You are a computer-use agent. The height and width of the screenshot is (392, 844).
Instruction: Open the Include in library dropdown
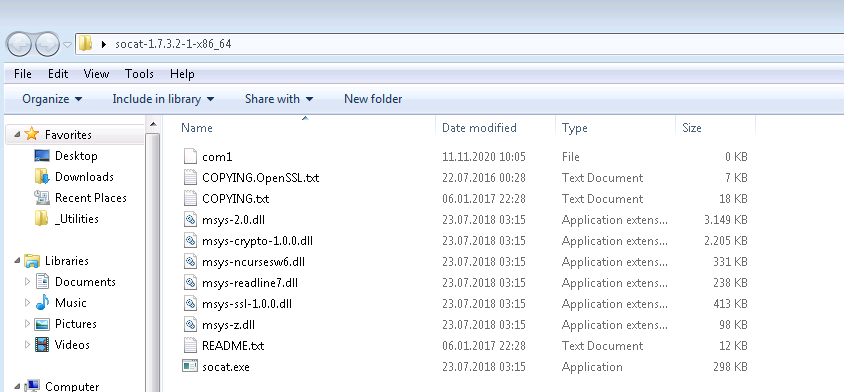pos(163,99)
